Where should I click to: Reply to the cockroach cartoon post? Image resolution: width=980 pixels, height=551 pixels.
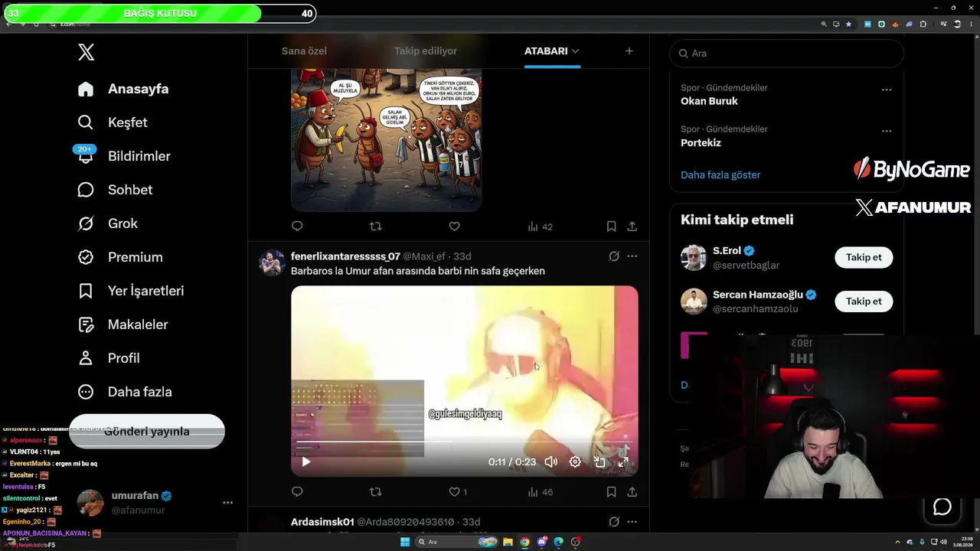click(x=297, y=227)
